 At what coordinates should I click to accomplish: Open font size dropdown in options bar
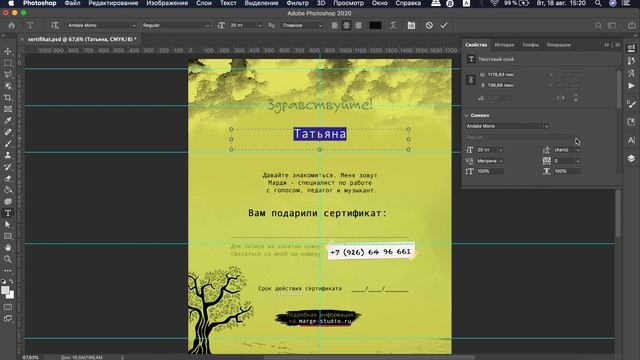(x=259, y=25)
